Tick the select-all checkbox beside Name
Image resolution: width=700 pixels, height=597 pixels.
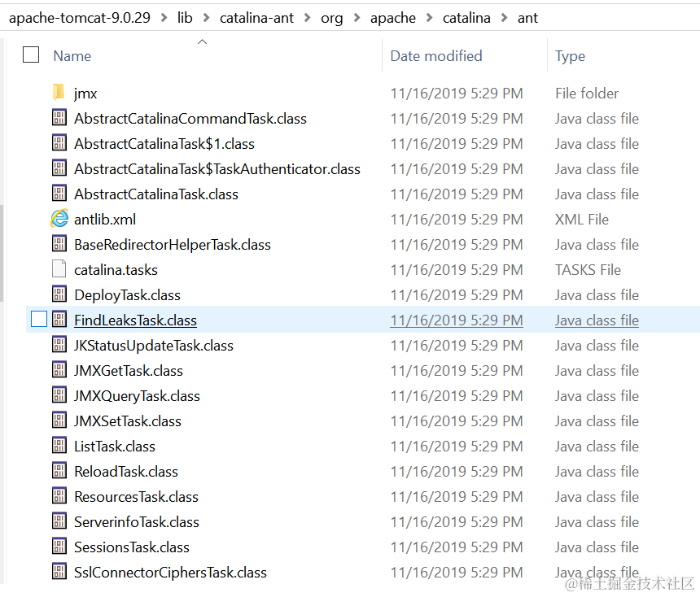[31, 54]
